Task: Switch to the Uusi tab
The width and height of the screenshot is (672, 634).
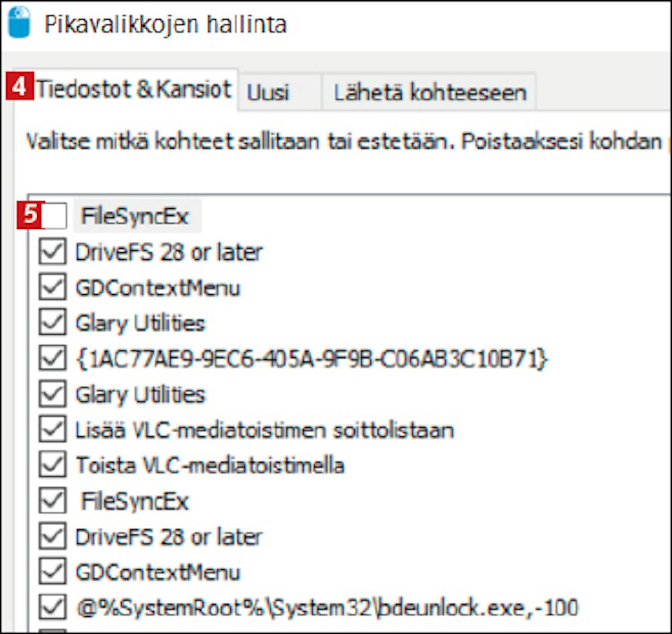Action: (x=268, y=93)
